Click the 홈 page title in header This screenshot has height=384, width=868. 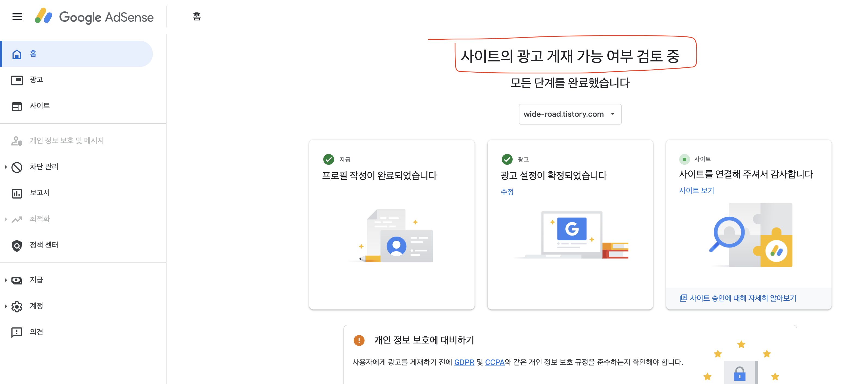click(197, 17)
